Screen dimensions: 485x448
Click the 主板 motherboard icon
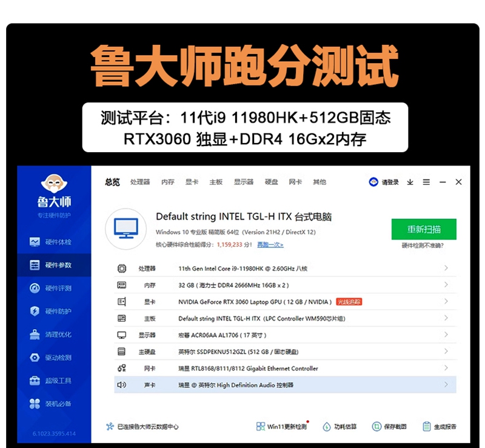(x=122, y=318)
